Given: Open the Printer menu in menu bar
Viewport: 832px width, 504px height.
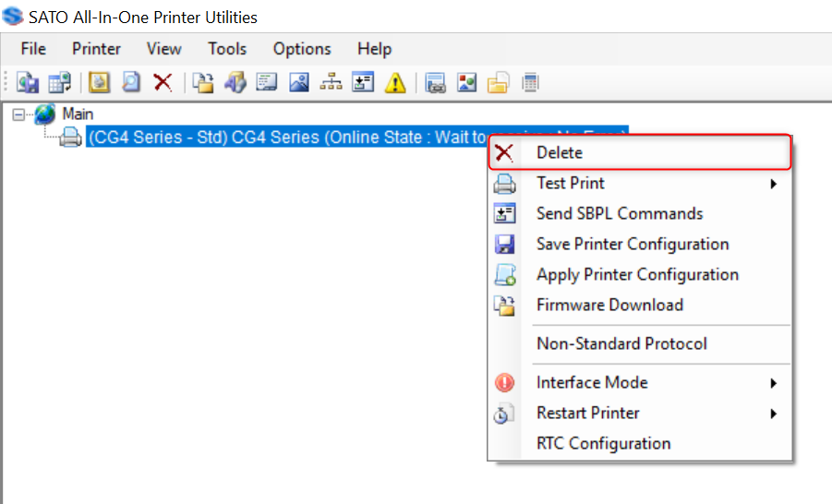Looking at the screenshot, I should coord(96,49).
